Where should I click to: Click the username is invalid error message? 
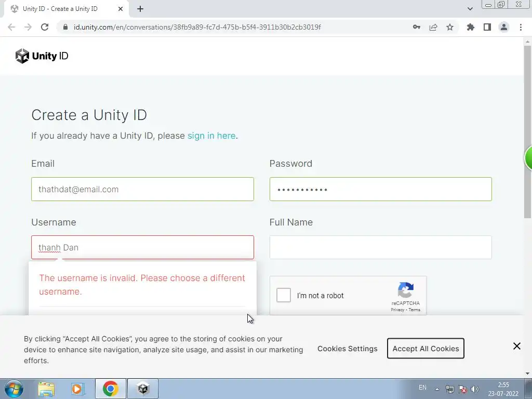coord(142,285)
